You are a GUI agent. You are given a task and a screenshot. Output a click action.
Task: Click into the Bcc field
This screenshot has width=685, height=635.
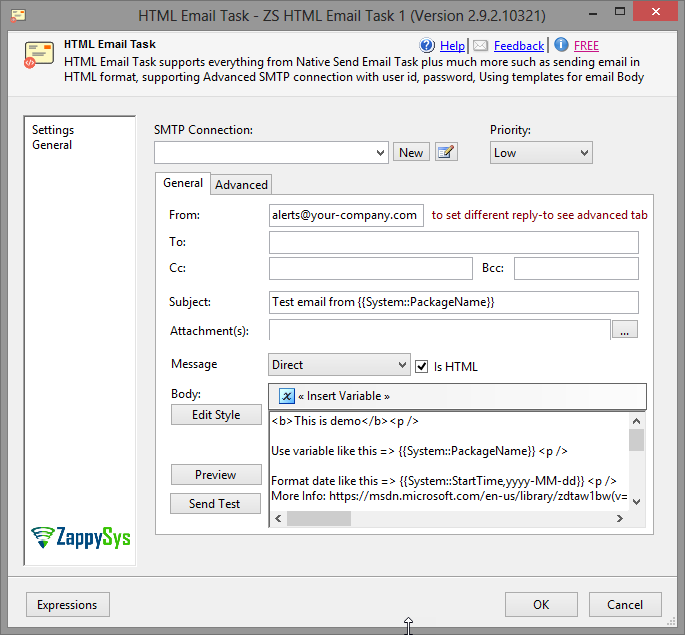pyautogui.click(x=576, y=269)
